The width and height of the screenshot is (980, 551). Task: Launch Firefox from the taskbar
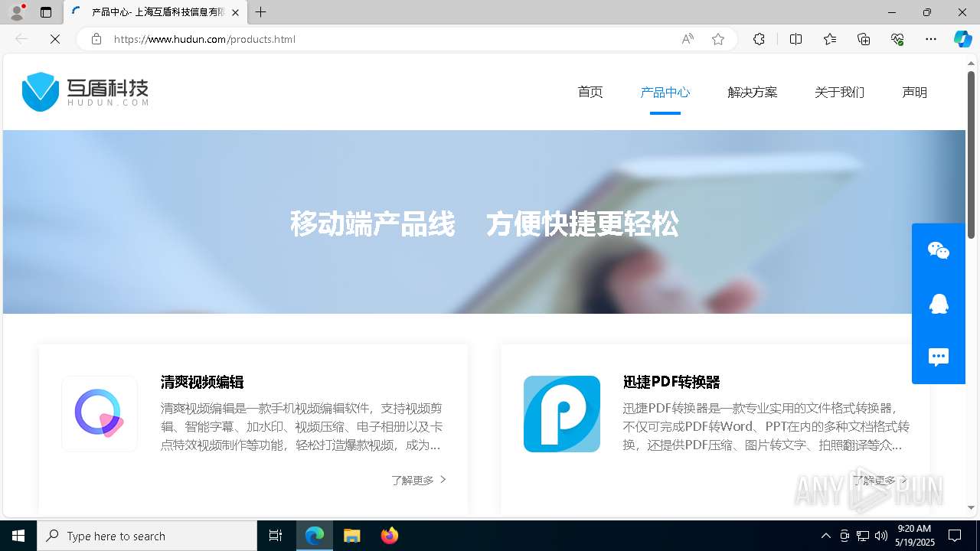tap(390, 536)
